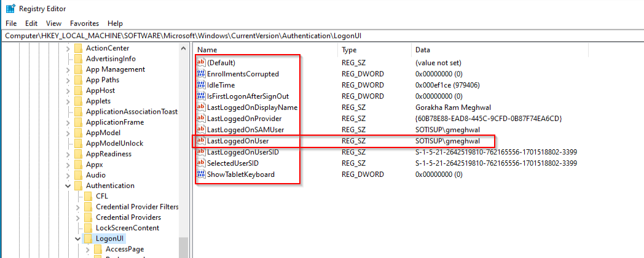Expand the Applets key
This screenshot has height=258, width=644.
coord(68,101)
